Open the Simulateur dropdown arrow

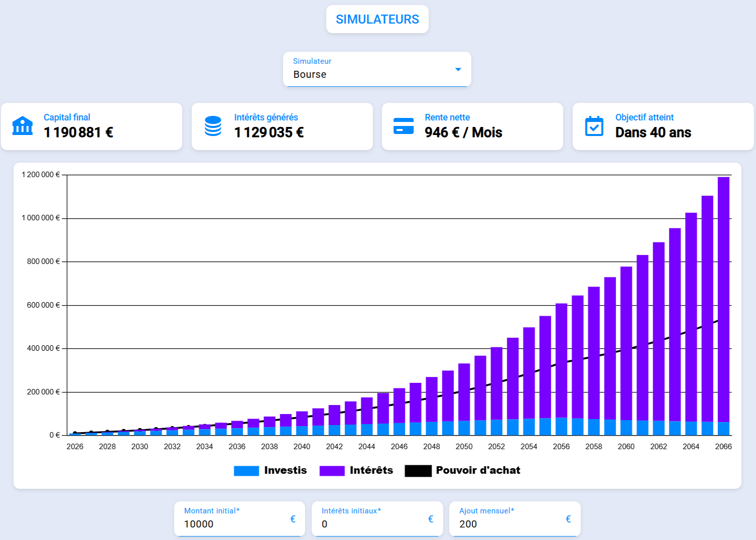point(458,69)
